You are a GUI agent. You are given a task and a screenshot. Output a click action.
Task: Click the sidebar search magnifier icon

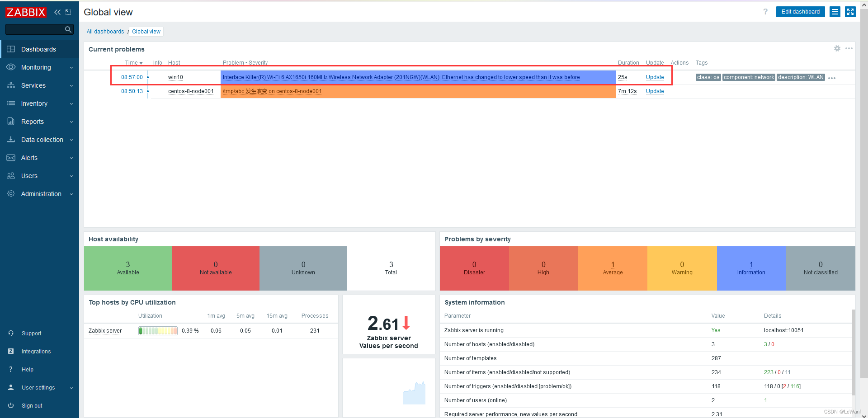(68, 29)
